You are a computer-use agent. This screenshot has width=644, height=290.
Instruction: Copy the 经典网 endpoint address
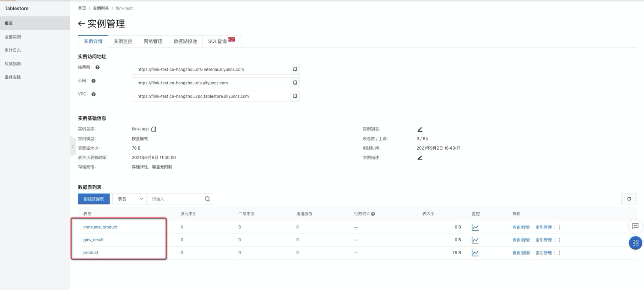point(295,69)
